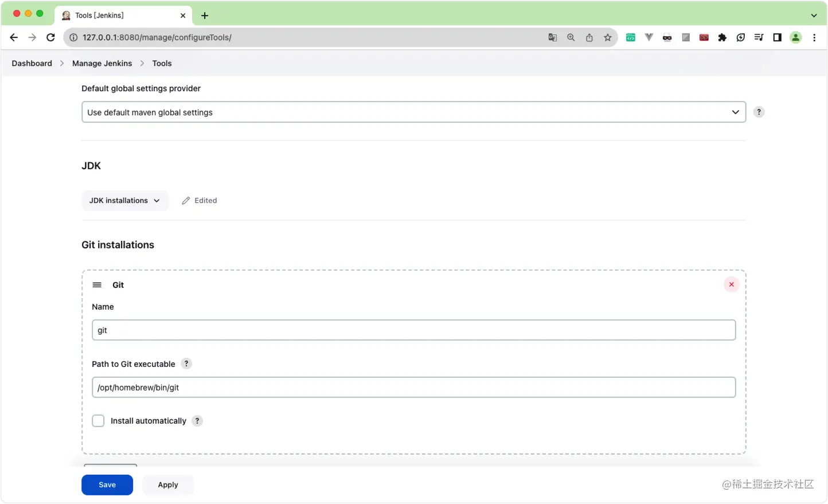This screenshot has height=504, width=828.
Task: Delete the Git installation with red X
Action: point(731,284)
